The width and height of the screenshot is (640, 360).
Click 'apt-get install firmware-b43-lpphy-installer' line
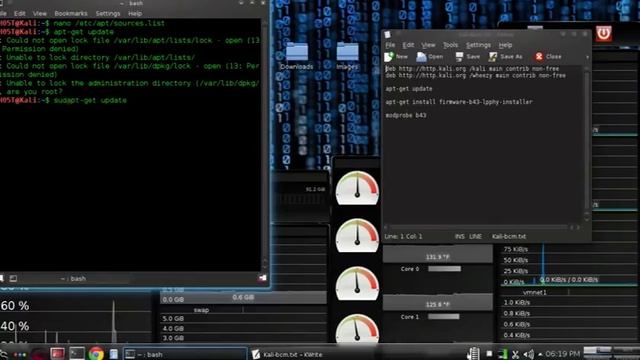[x=459, y=102]
